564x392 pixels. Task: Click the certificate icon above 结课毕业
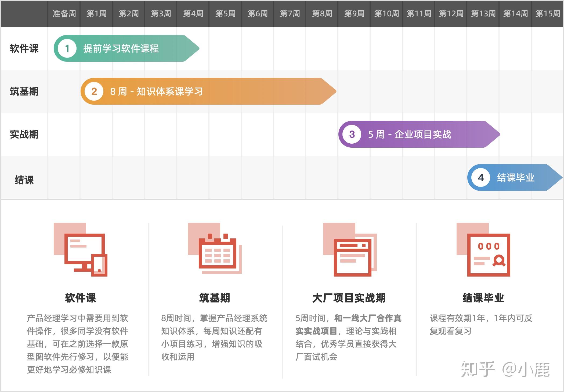pyautogui.click(x=483, y=249)
